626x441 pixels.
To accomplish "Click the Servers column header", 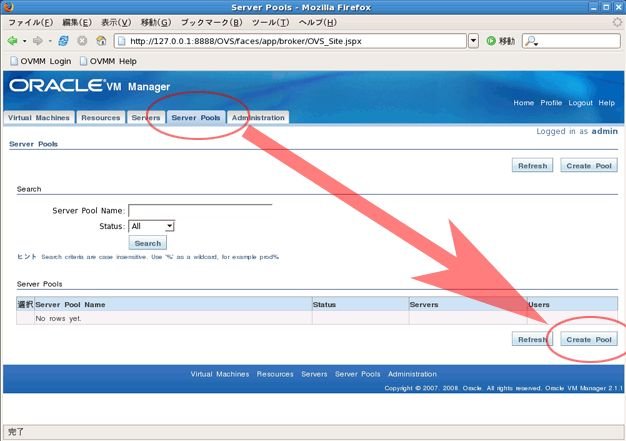I will click(x=468, y=305).
